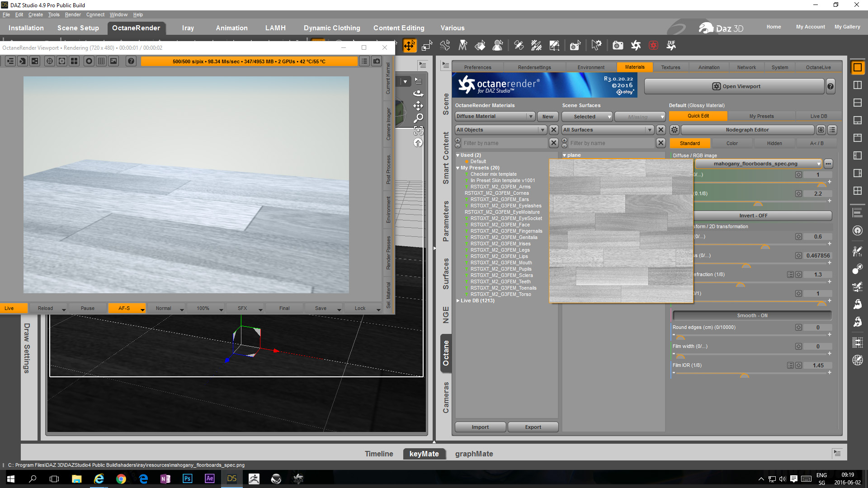Click the viewport grid display icon
This screenshot has height=488, width=868.
[101, 61]
